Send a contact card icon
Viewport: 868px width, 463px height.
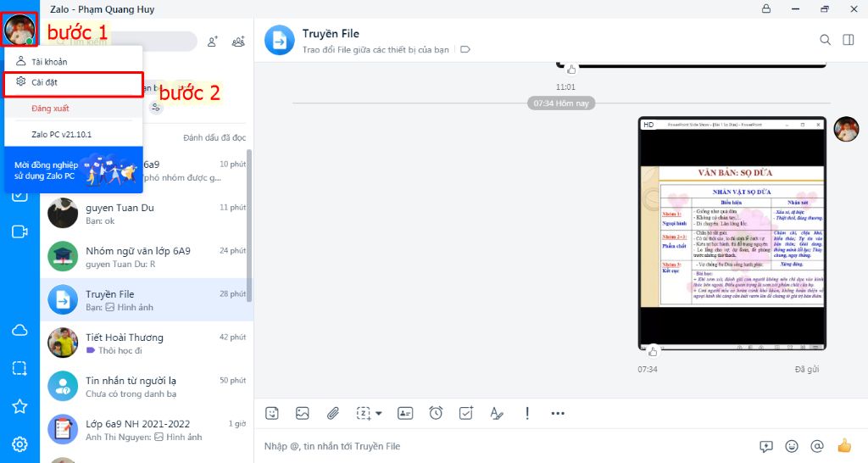pos(405,413)
